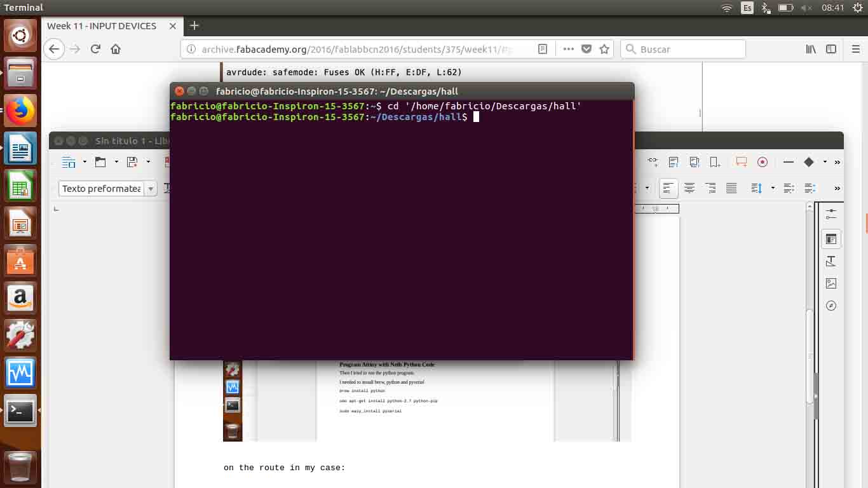Viewport: 868px width, 488px height.
Task: Open the page actions ellipsis menu
Action: [x=568, y=49]
